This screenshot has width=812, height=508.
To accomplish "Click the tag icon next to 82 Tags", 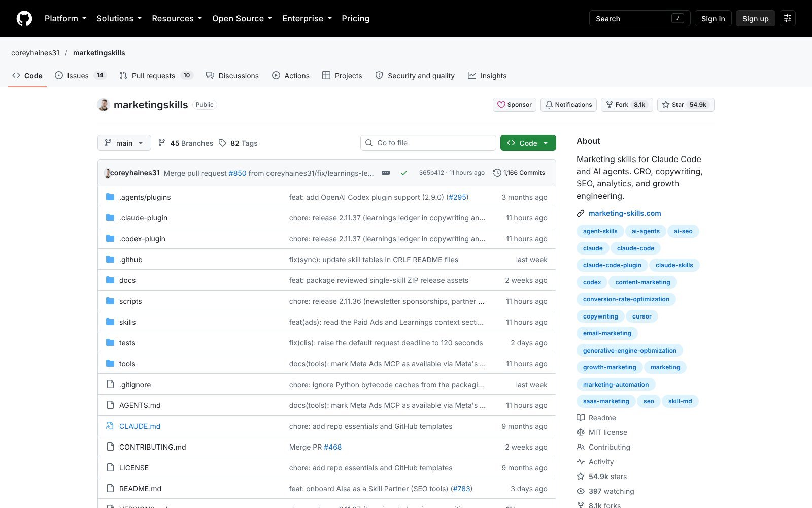I will tap(222, 143).
